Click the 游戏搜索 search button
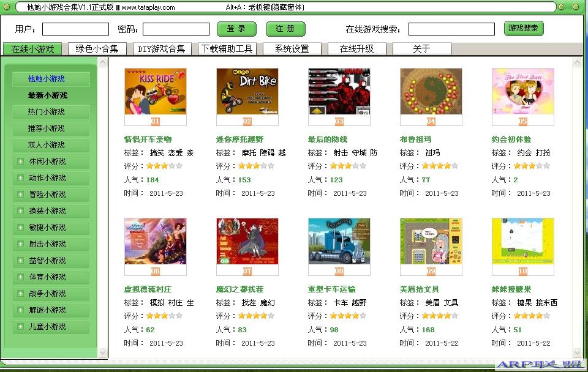The image size is (588, 372). click(x=524, y=29)
